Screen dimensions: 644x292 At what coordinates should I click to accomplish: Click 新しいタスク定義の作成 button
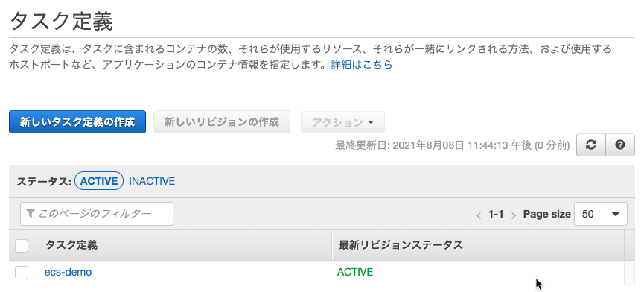(x=77, y=122)
